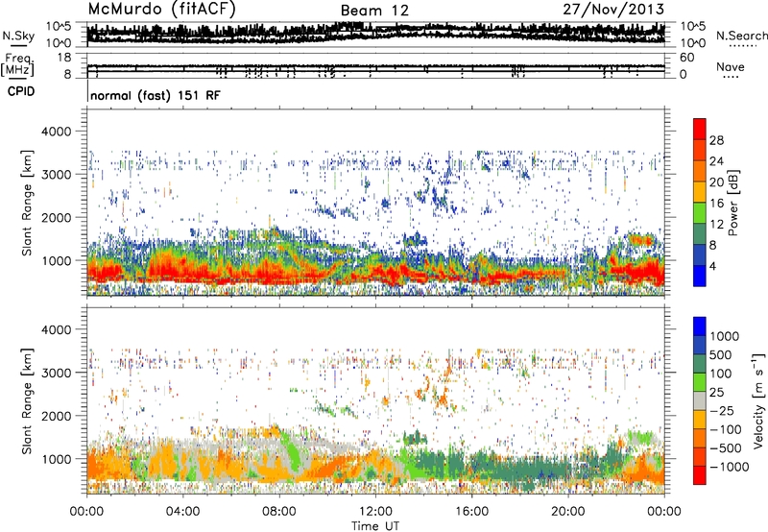768x532 pixels.
Task: Pick the blue top segment of the Velocity colorbar
Action: click(700, 326)
